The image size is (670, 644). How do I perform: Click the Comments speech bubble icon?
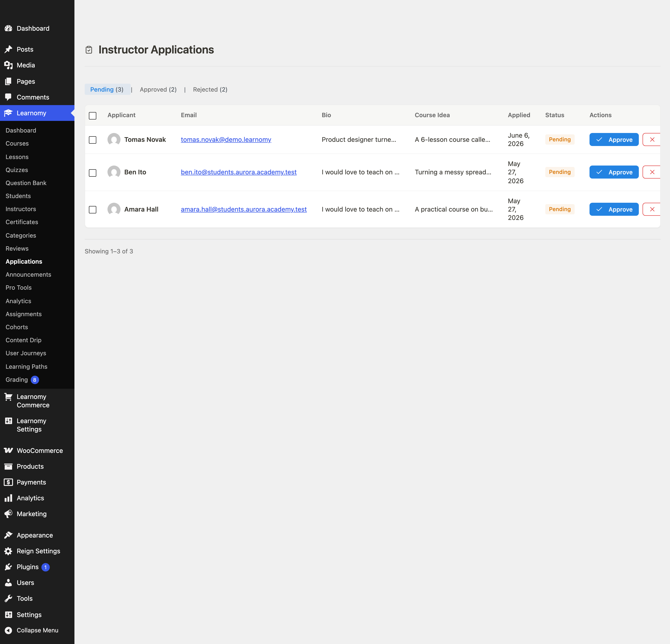click(9, 97)
